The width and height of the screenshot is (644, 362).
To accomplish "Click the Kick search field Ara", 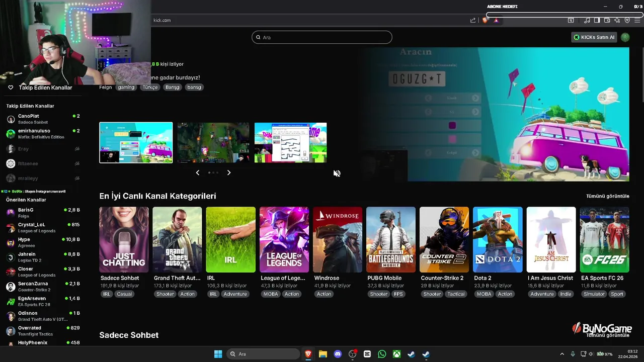I will 322,37.
